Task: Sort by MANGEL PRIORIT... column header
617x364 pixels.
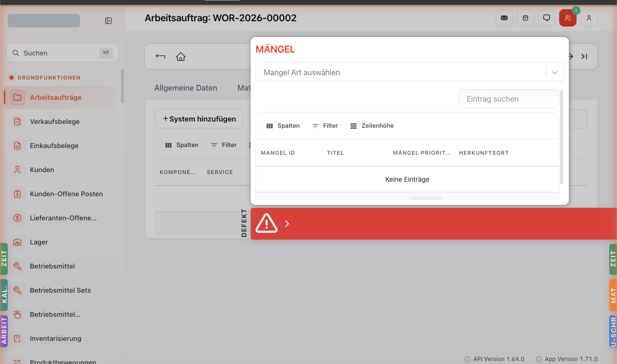Action: [421, 153]
